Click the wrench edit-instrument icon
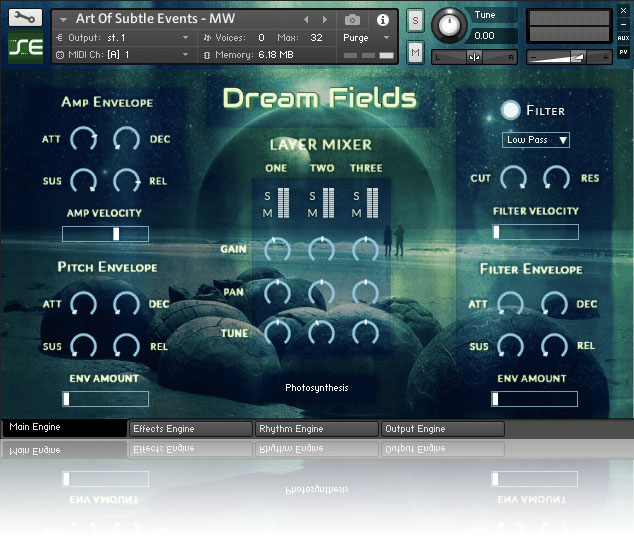 click(25, 18)
